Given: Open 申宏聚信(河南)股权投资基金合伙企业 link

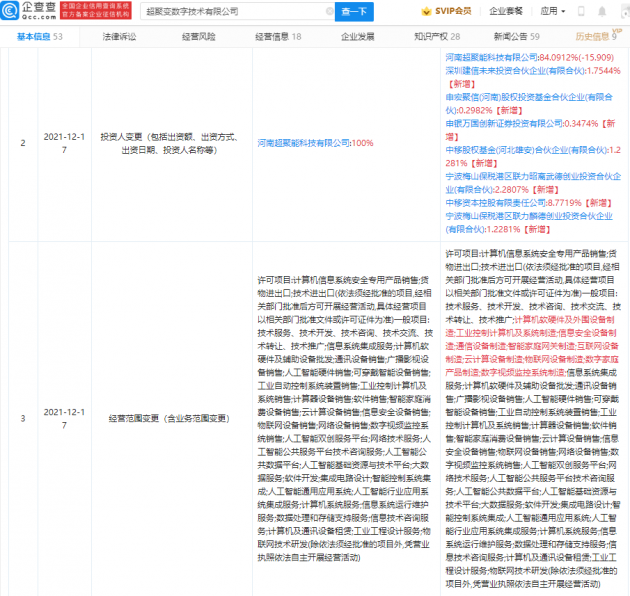Looking at the screenshot, I should (529, 103).
